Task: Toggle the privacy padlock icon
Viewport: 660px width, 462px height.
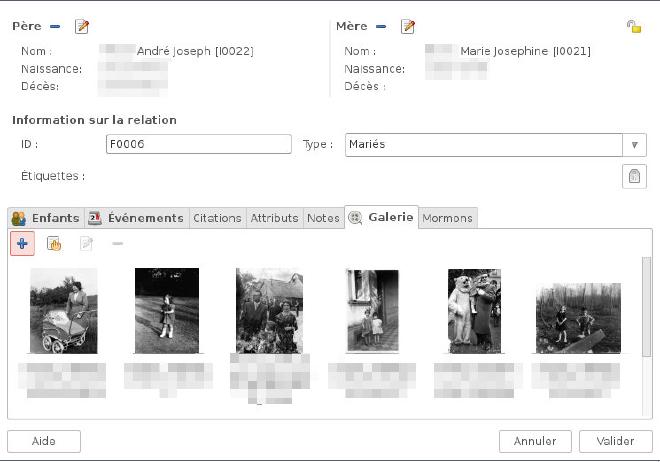Action: 633,26
